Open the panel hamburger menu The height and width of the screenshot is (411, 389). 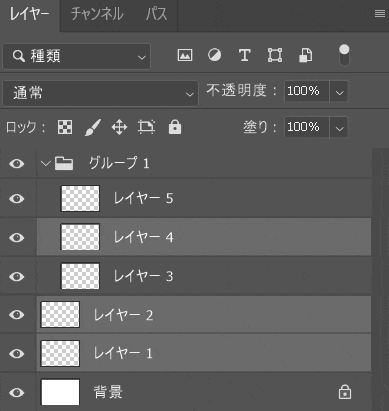click(380, 13)
